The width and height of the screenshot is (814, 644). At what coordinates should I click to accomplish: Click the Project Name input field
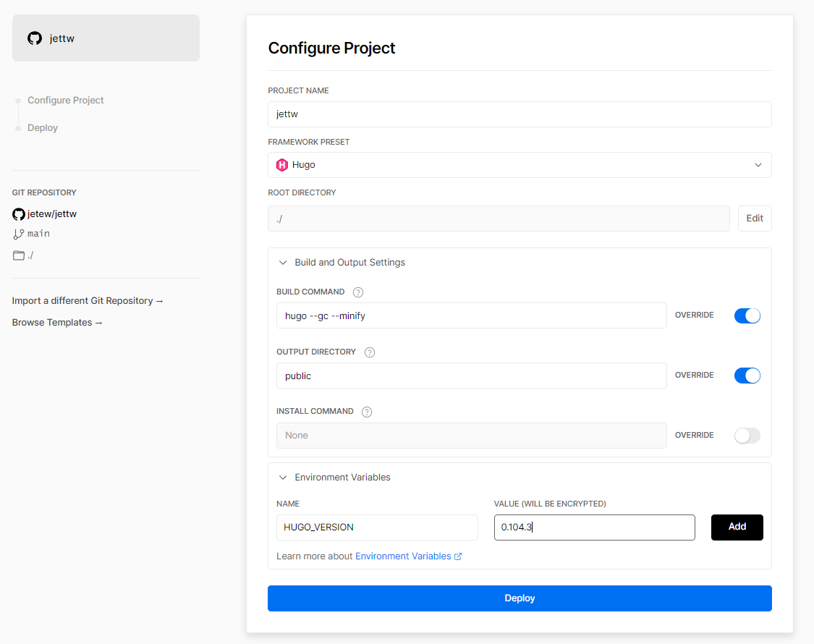(x=520, y=114)
